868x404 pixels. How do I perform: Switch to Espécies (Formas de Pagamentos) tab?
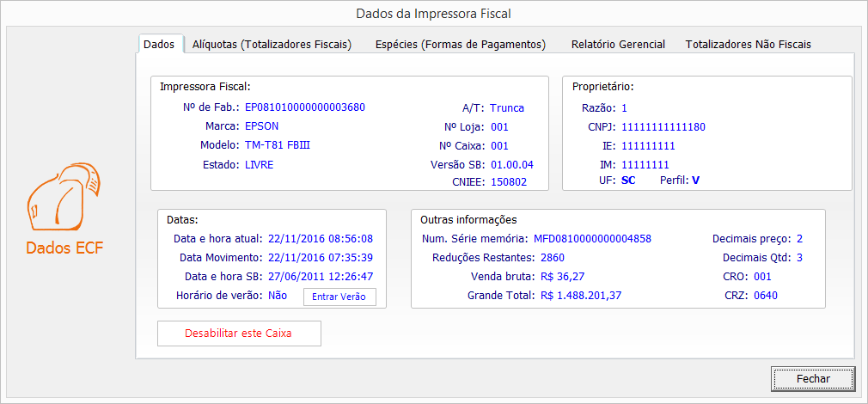click(461, 45)
